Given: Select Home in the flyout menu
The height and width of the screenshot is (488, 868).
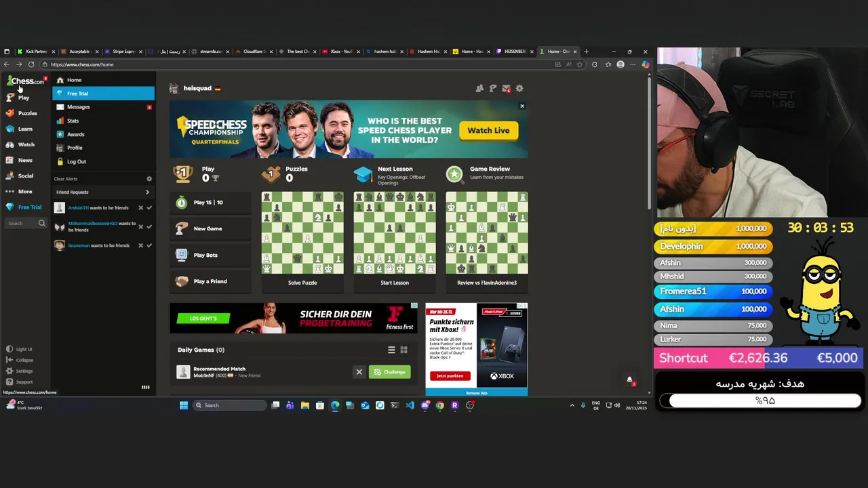Looking at the screenshot, I should click(103, 80).
